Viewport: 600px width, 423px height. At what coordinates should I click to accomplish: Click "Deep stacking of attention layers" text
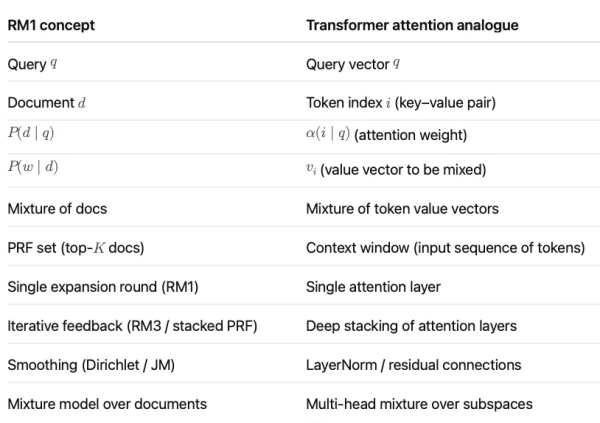pyautogui.click(x=411, y=325)
